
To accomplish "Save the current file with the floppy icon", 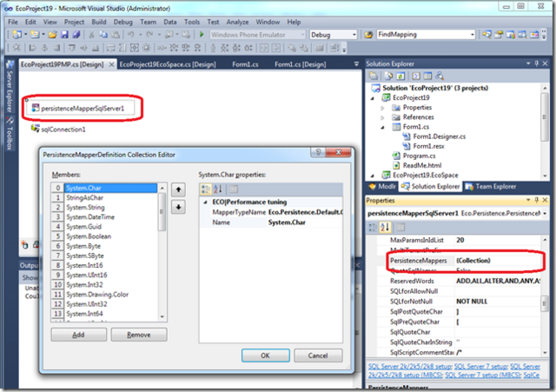I will (x=64, y=35).
